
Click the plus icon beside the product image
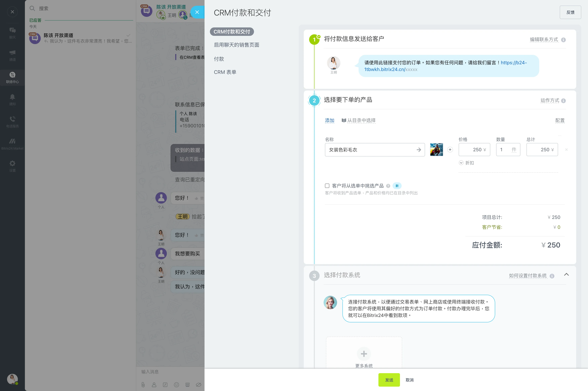click(x=450, y=150)
